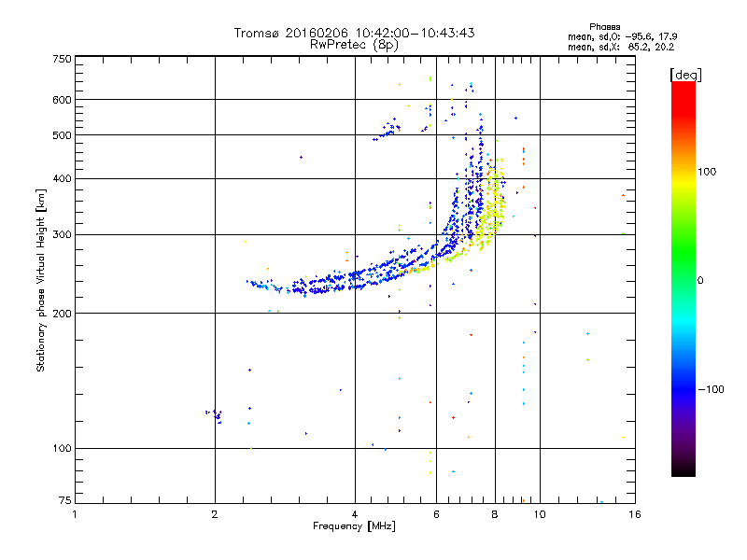This screenshot has height=560, width=747.
Task: Click the '[deg]' colorbar unit label
Action: pyautogui.click(x=685, y=76)
